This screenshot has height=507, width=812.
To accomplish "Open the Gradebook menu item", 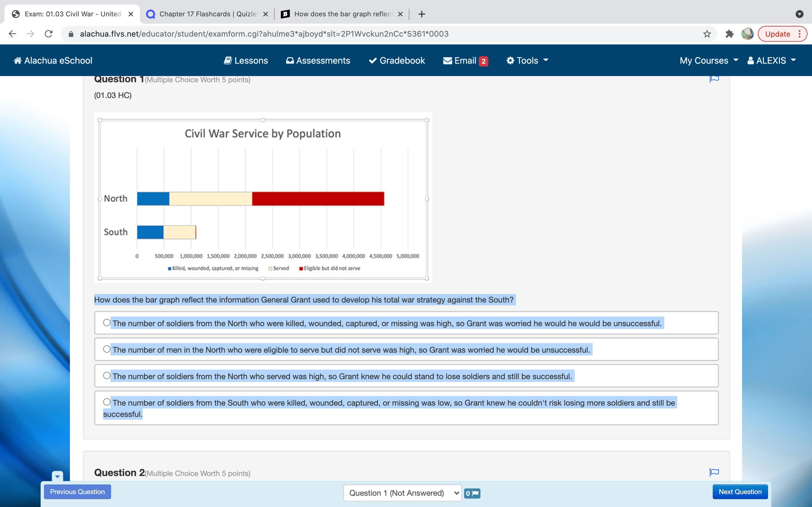I will tap(397, 60).
